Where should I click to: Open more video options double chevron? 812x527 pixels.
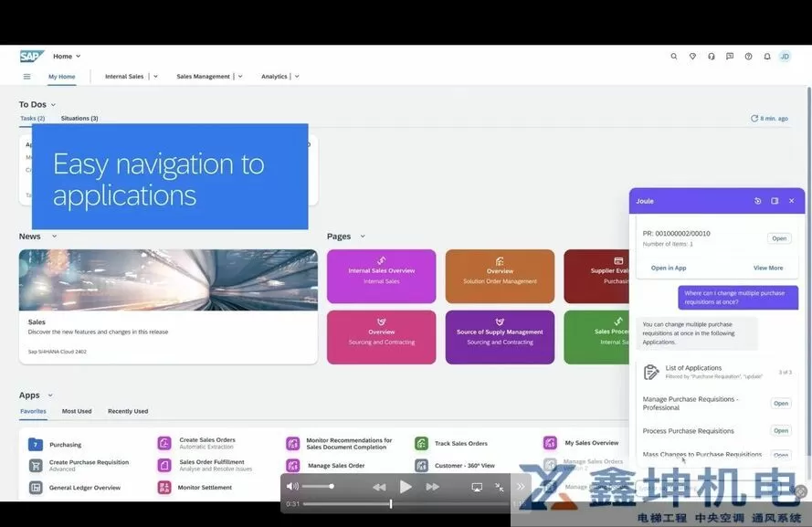(521, 487)
